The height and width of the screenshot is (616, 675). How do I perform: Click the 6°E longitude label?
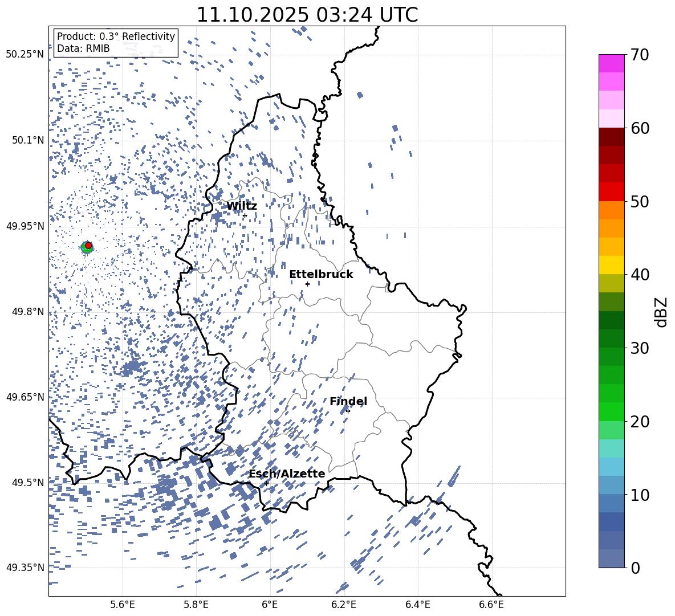[x=270, y=605]
